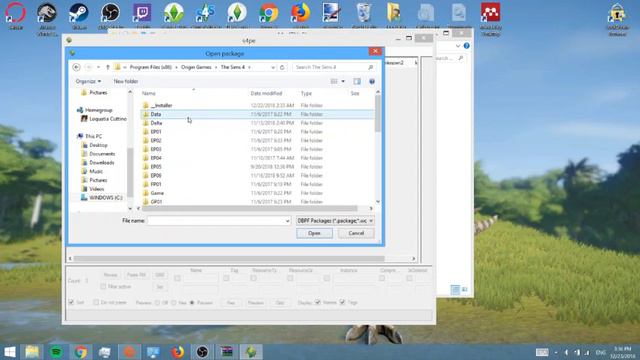Toggle the Sort checkbox in s4pe window
Screen dimensions: 640x360
pos(71,302)
